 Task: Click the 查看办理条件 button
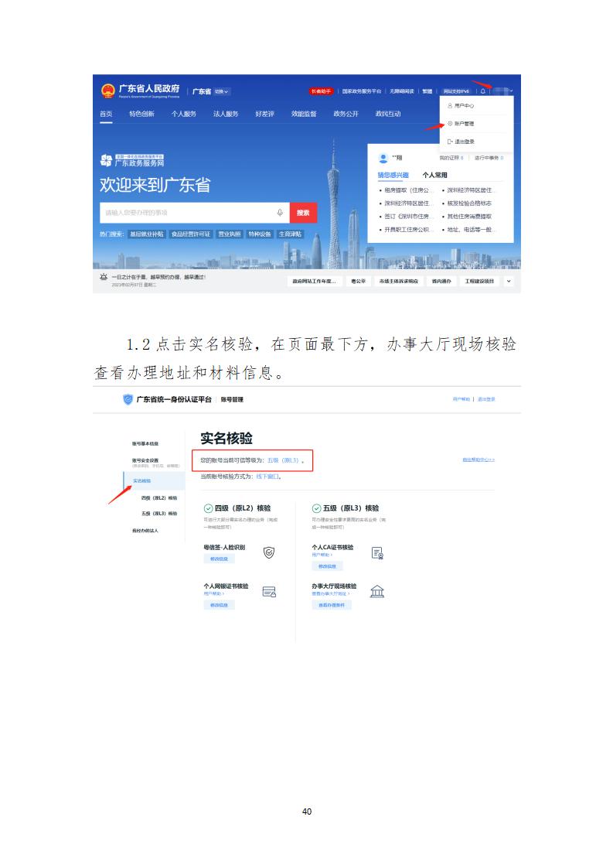tap(332, 605)
